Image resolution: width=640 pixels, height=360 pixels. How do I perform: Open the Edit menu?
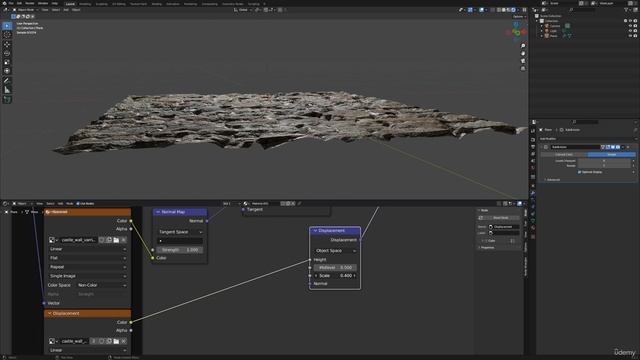point(19,3)
